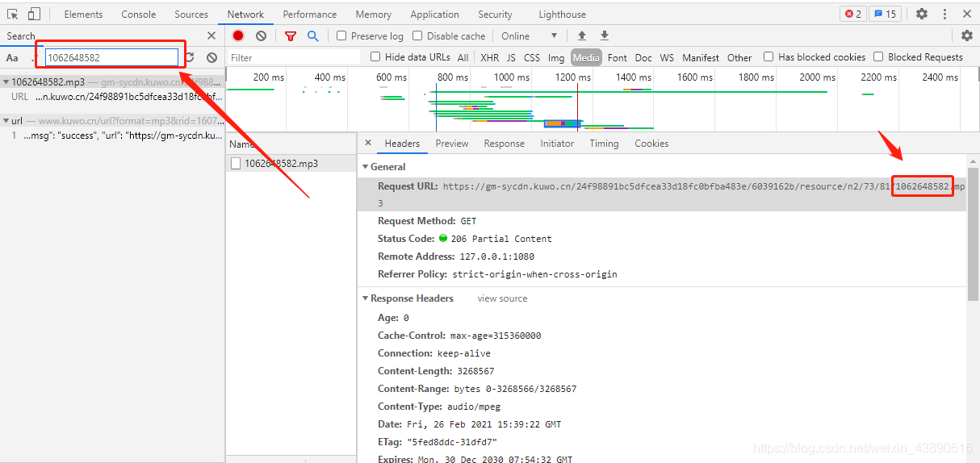Check Hide data URLs
This screenshot has width=980, height=463.
pos(375,56)
